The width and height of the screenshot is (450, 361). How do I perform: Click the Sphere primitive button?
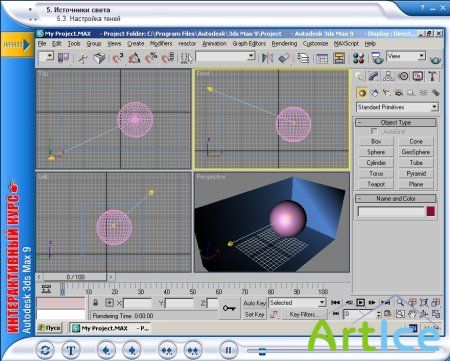click(376, 152)
